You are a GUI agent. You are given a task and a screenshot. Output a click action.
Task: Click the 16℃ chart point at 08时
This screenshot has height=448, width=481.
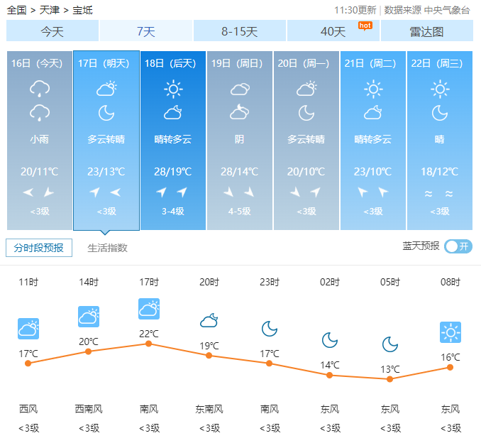pos(450,367)
